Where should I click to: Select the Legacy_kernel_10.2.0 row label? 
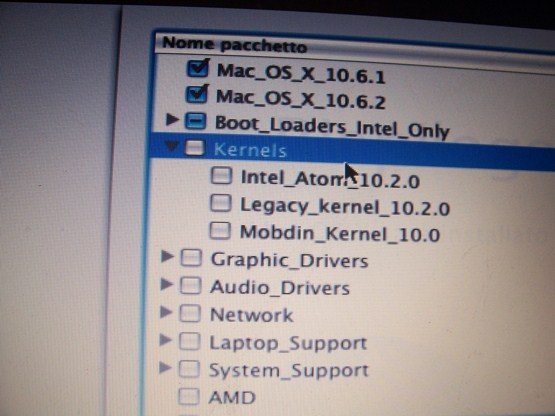(345, 207)
